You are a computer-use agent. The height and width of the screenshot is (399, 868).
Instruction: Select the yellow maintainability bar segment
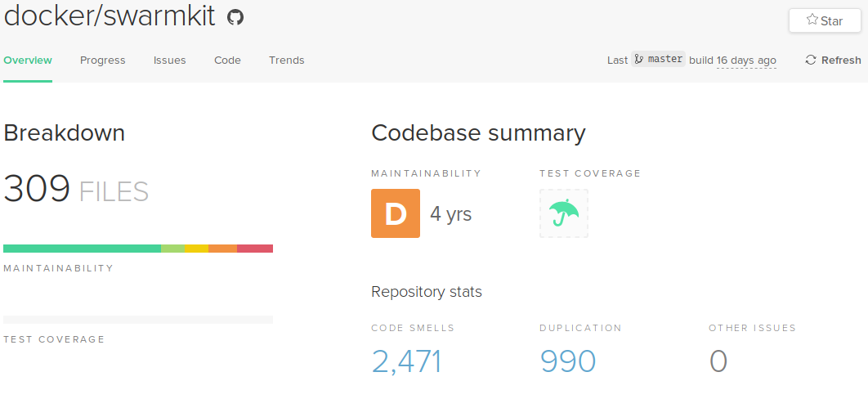pos(196,249)
